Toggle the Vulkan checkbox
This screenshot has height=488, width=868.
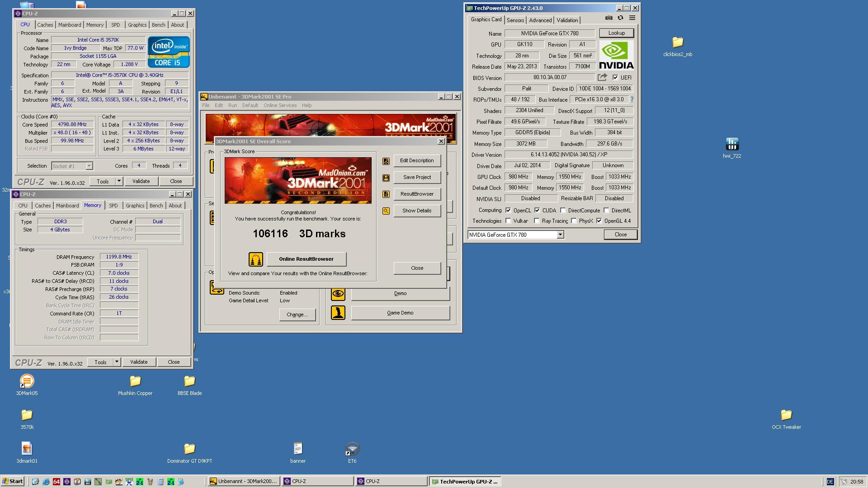click(x=508, y=221)
